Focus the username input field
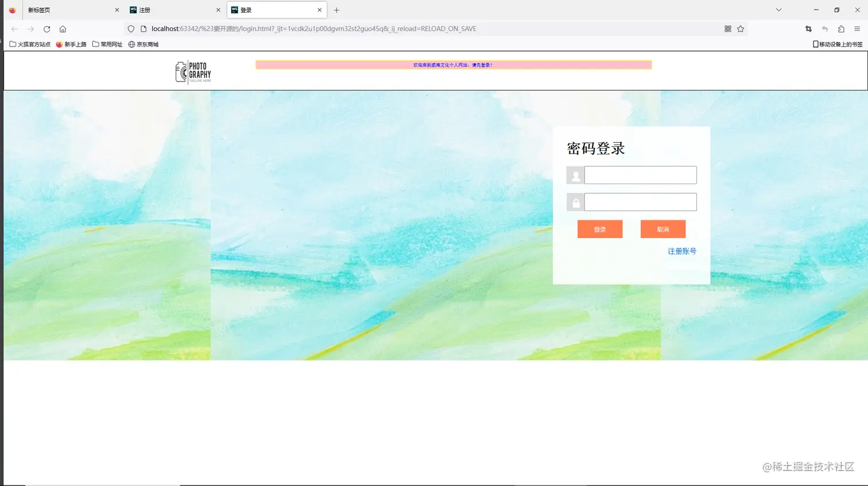Image resolution: width=868 pixels, height=486 pixels. point(641,175)
